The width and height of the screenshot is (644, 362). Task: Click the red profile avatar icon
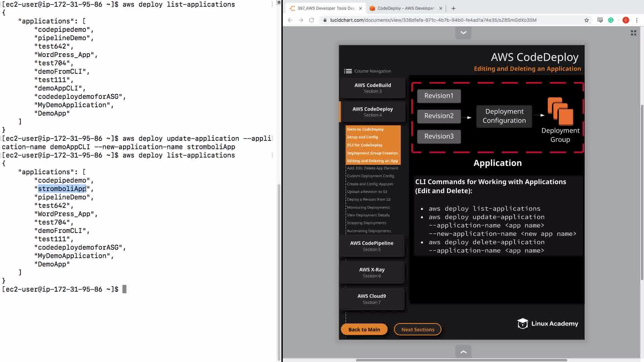click(626, 20)
